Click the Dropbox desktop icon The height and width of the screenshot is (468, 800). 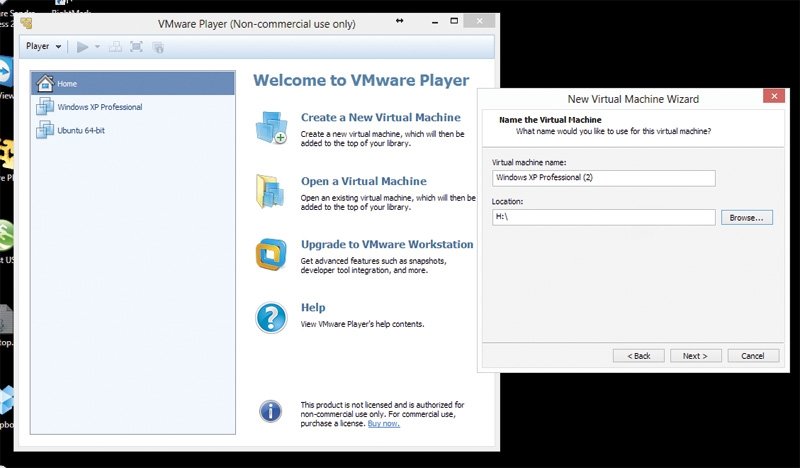[6, 400]
